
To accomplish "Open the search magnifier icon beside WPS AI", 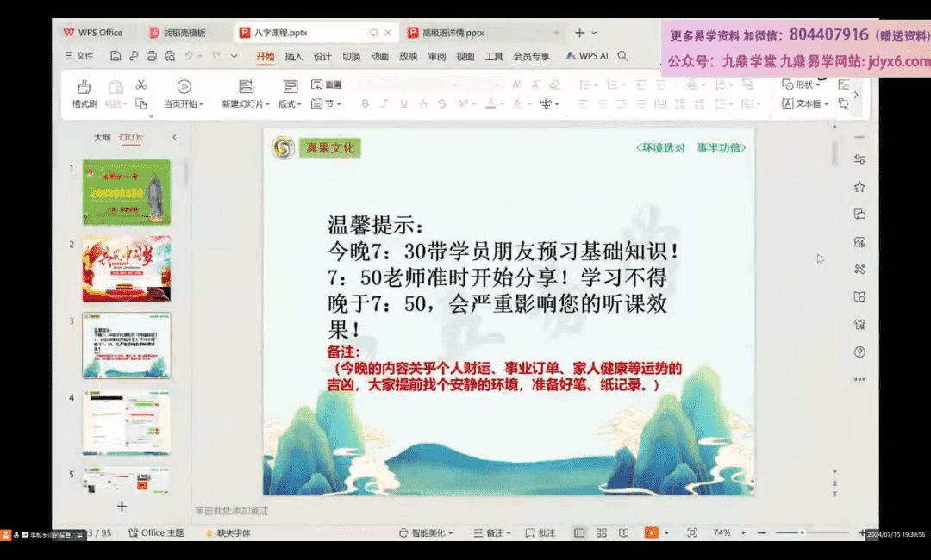I will point(622,56).
